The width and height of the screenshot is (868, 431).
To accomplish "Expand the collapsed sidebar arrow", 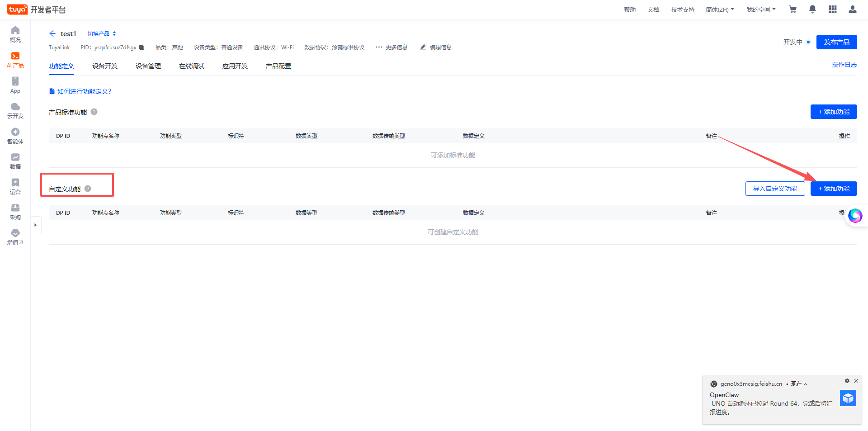I will tap(36, 225).
